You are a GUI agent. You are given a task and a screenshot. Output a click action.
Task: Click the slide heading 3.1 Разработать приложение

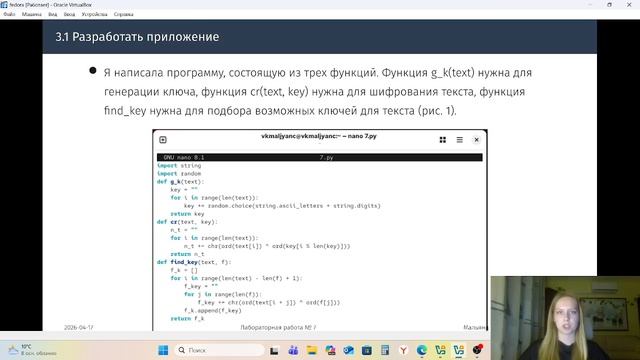pyautogui.click(x=137, y=37)
